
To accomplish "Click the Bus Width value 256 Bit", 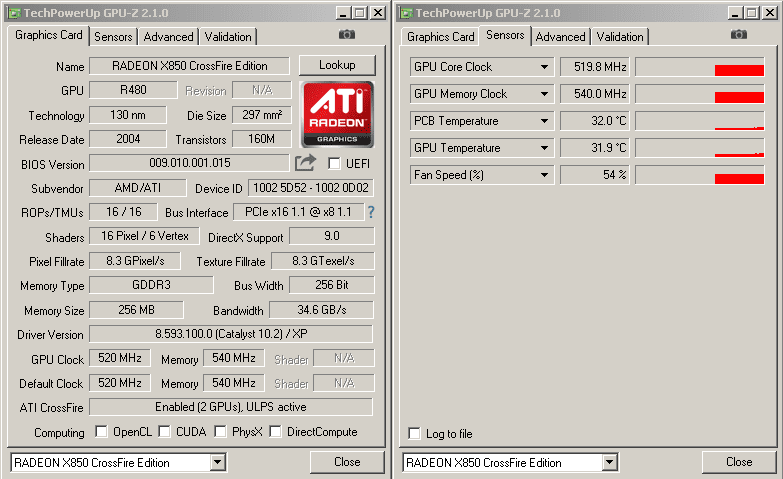I will 332,285.
